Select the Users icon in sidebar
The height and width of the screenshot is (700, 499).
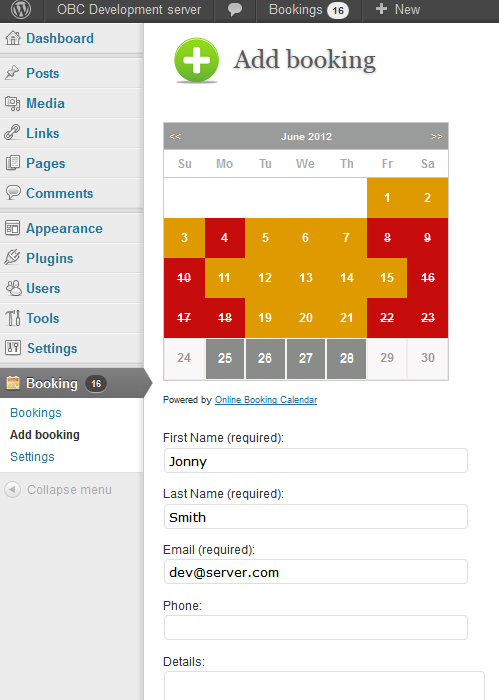(13, 288)
